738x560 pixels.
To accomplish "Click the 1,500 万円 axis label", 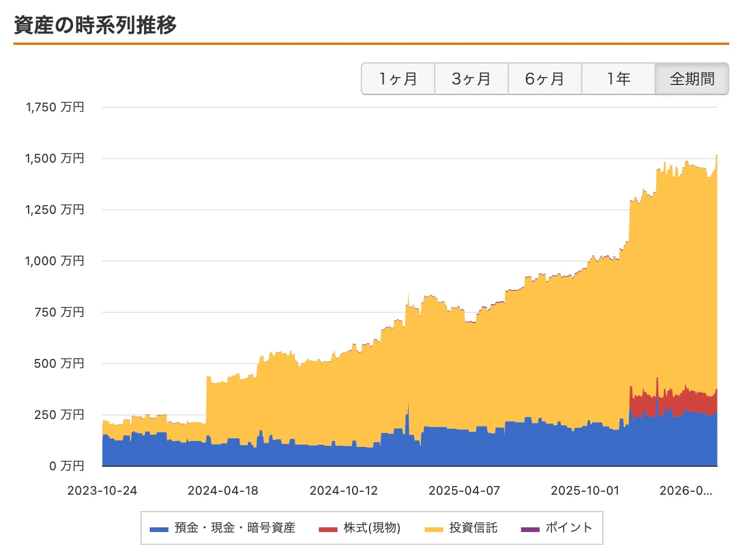I will pyautogui.click(x=55, y=159).
